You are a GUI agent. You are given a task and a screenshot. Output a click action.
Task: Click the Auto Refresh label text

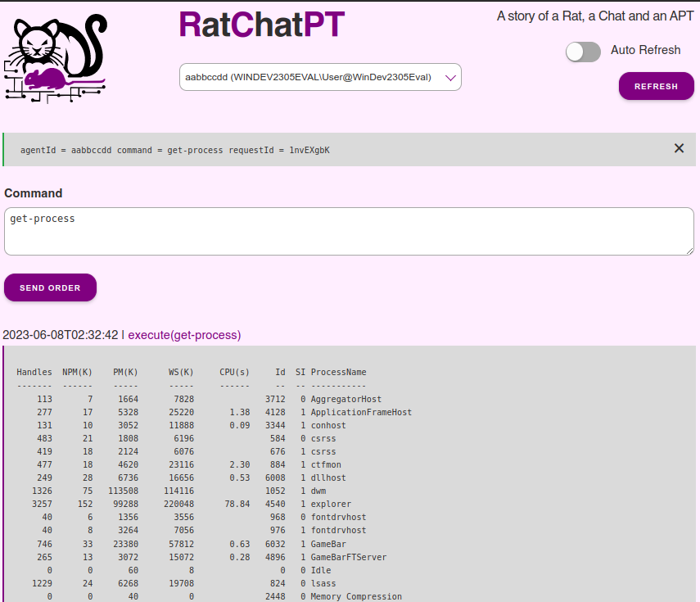645,50
